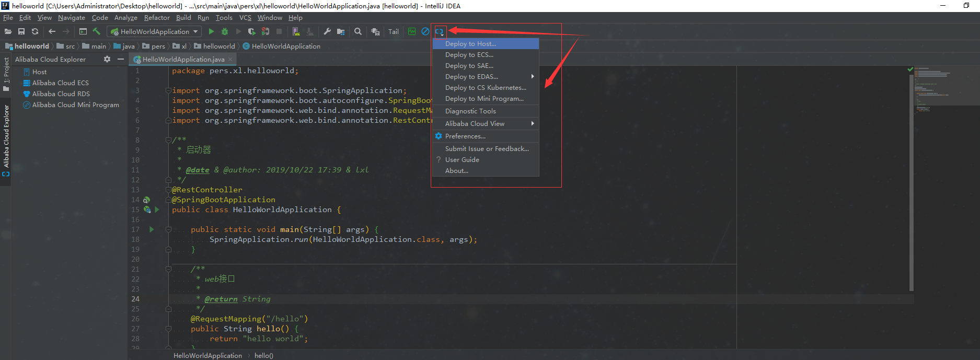
Task: Expand the Alibaba Cloud View submenu
Action: coord(486,123)
